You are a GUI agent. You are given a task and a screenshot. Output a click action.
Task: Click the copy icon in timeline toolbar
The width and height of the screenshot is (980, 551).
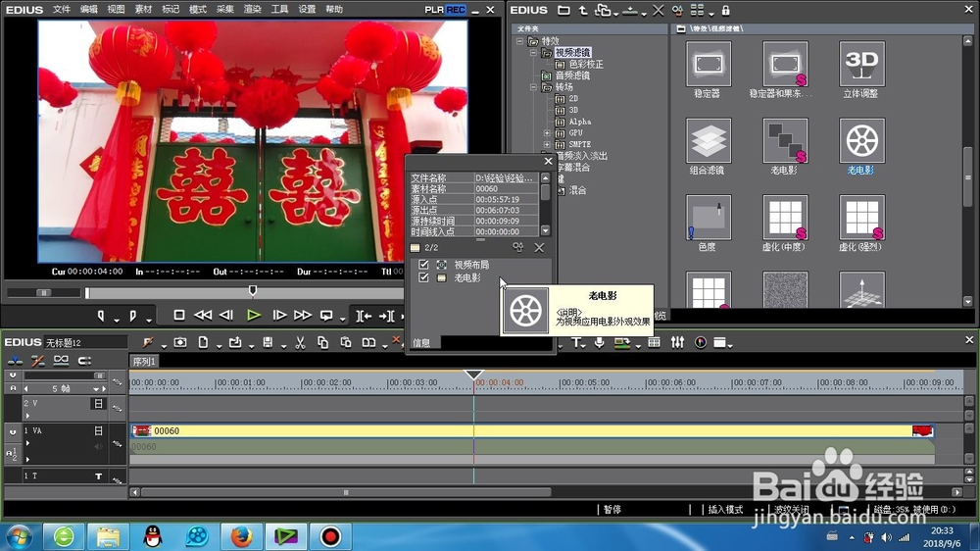(322, 342)
